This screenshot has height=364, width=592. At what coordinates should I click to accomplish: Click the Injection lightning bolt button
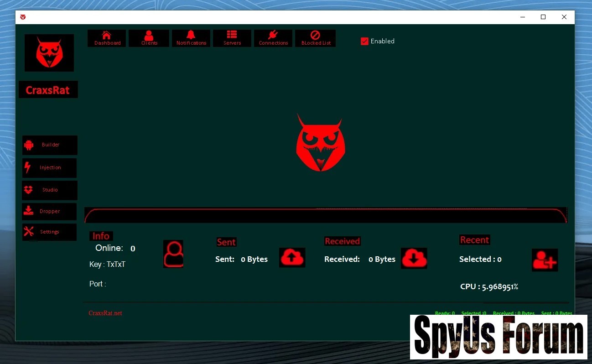click(x=49, y=168)
